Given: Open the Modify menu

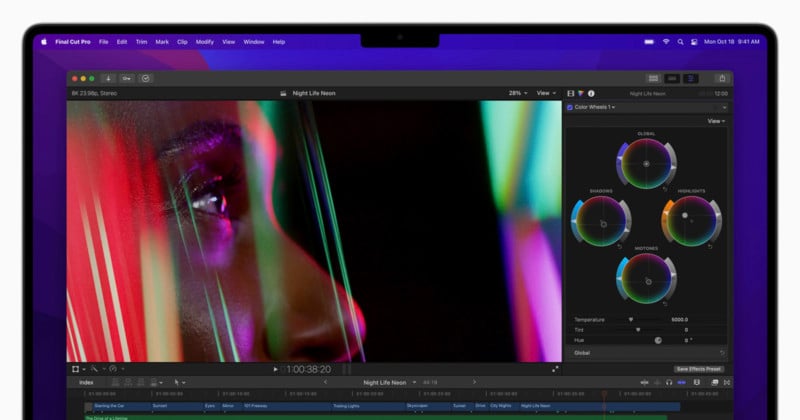Looking at the screenshot, I should [205, 42].
